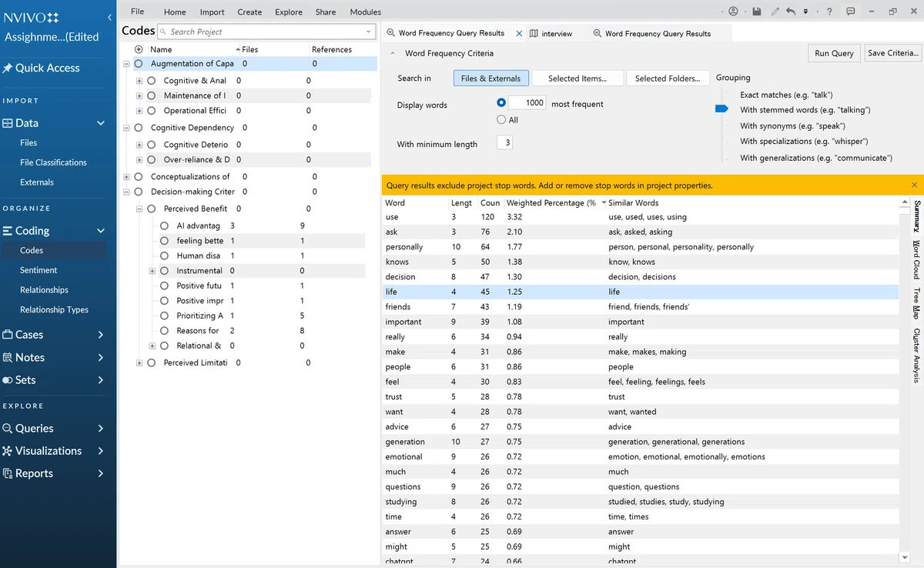The height and width of the screenshot is (568, 924).
Task: Click the Quick Access pin icon
Action: tap(8, 68)
